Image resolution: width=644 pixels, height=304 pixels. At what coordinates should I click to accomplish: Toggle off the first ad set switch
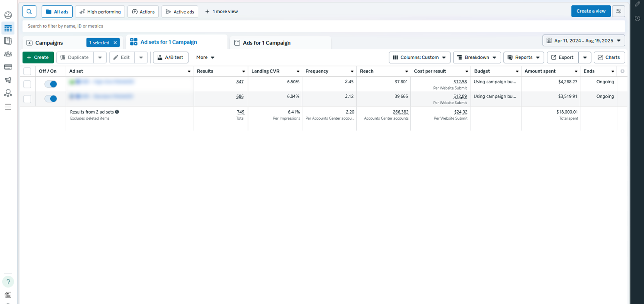tap(51, 84)
